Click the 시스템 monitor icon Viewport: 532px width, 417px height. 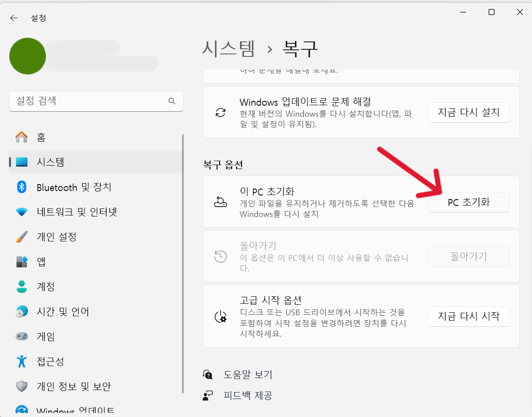pyautogui.click(x=22, y=162)
